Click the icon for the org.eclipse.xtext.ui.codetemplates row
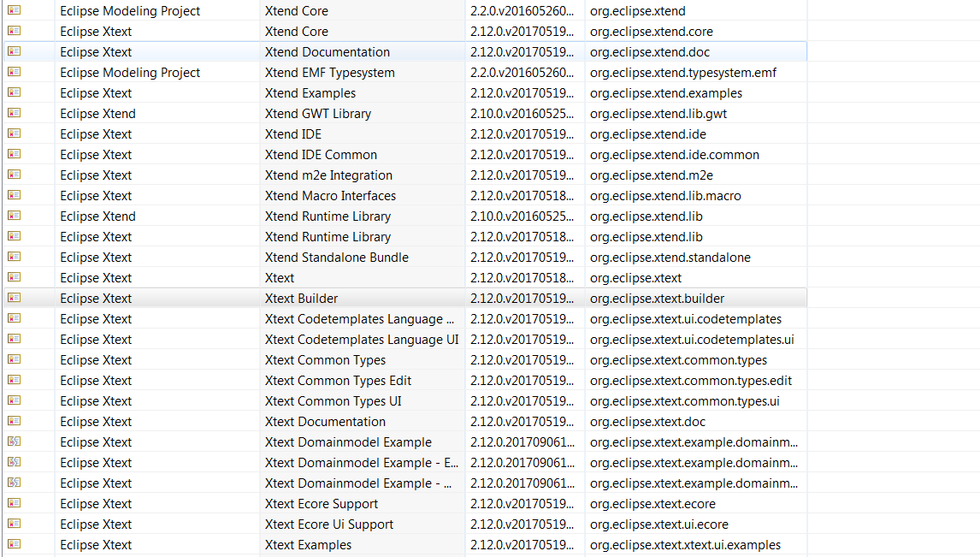Screen dimensions: 980x557 click(x=14, y=319)
